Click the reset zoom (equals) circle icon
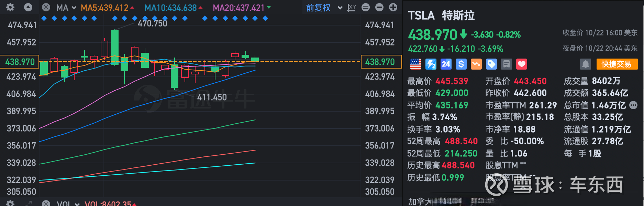The width and height of the screenshot is (644, 206). click(x=366, y=7)
